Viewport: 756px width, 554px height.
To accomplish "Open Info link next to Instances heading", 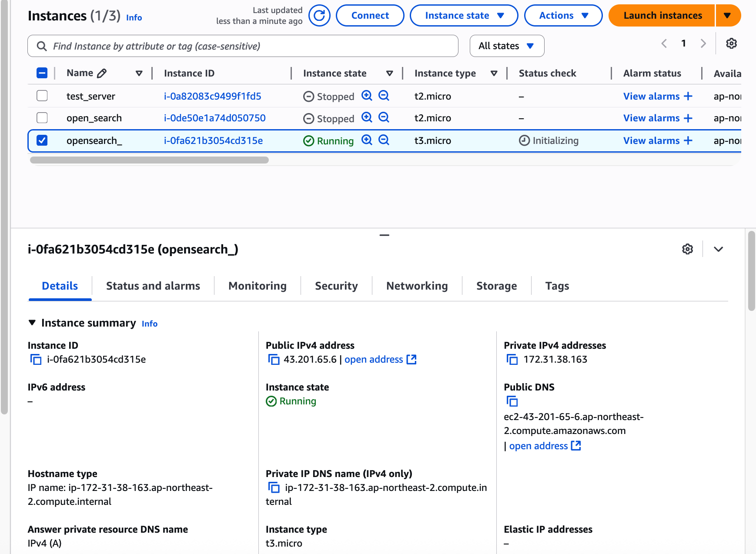I will click(134, 17).
